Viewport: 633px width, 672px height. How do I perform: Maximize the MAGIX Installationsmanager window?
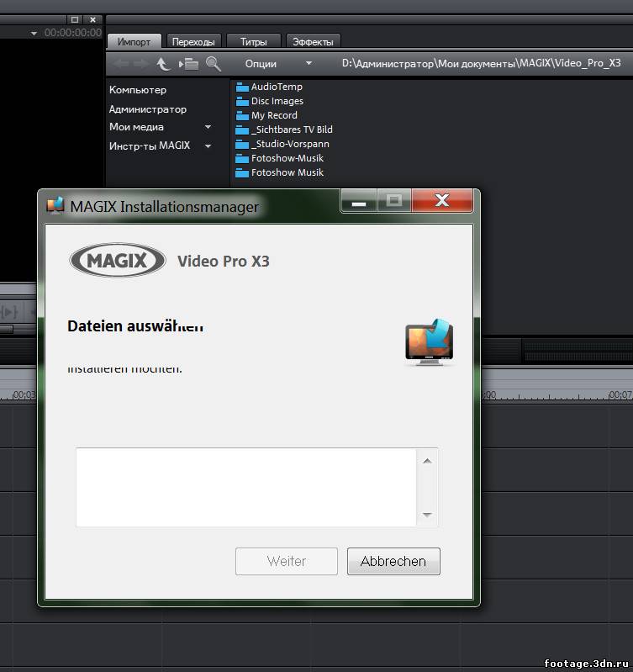point(394,201)
